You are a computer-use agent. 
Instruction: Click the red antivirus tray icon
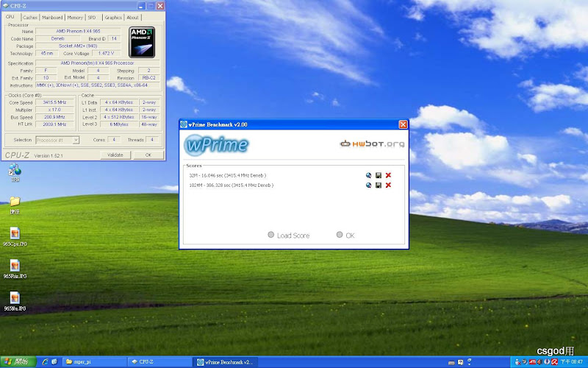point(554,362)
